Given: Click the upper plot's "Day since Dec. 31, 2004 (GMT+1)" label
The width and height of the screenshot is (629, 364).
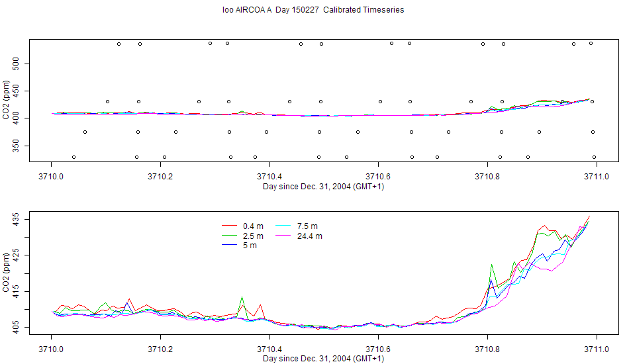Looking at the screenshot, I should (323, 187).
